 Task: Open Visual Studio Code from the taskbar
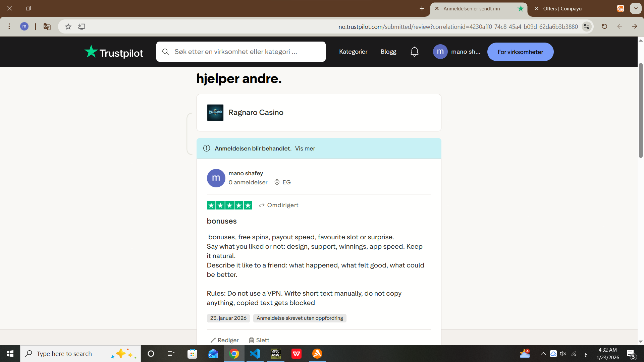coord(255,354)
